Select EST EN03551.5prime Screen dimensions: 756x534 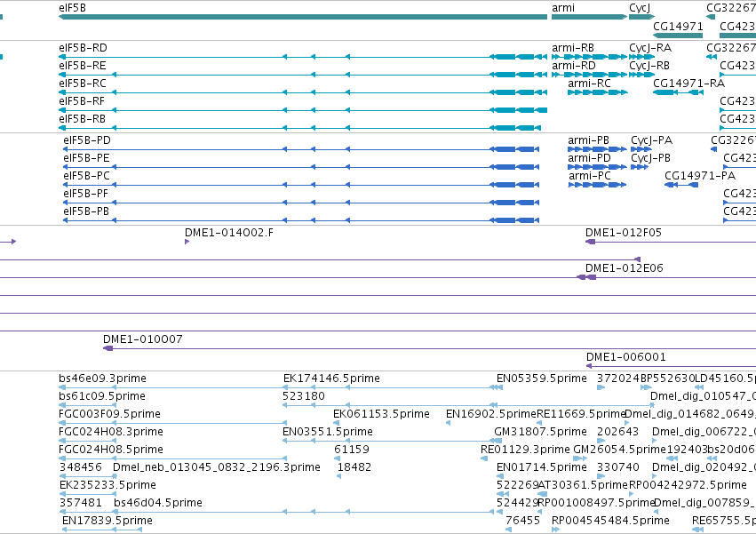coord(328,432)
